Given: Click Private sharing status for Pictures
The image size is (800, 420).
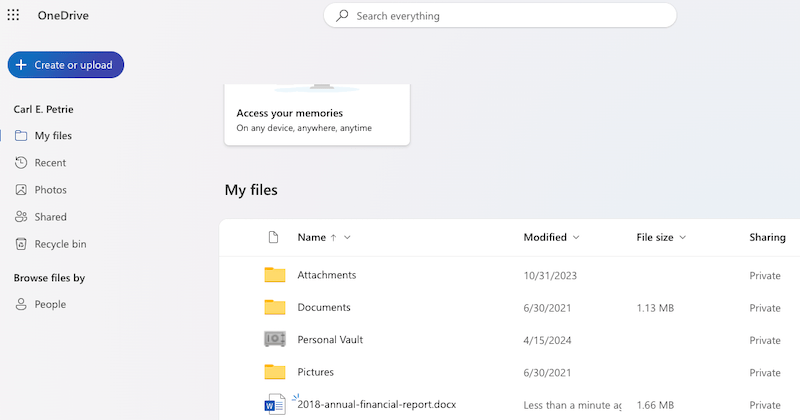Looking at the screenshot, I should [765, 373].
